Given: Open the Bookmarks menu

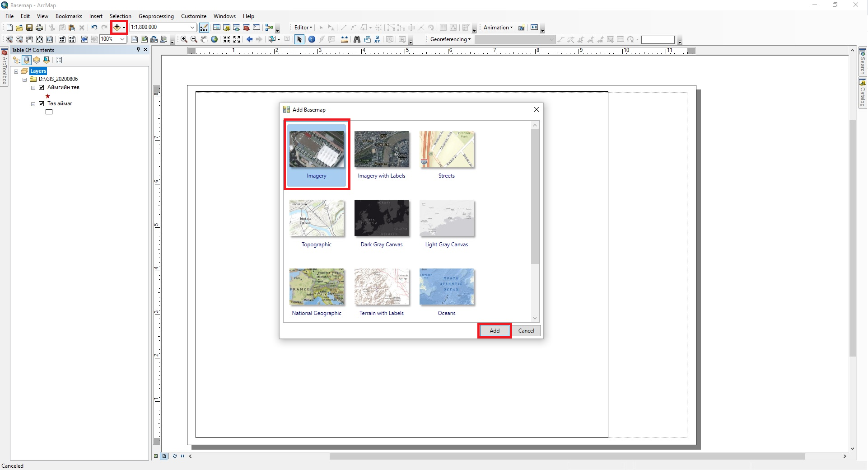Looking at the screenshot, I should (x=69, y=16).
